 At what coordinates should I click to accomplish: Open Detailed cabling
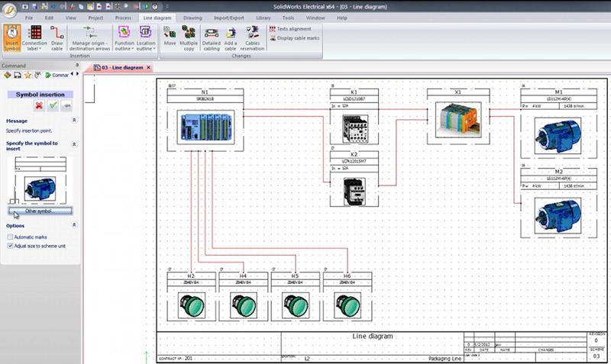[212, 37]
